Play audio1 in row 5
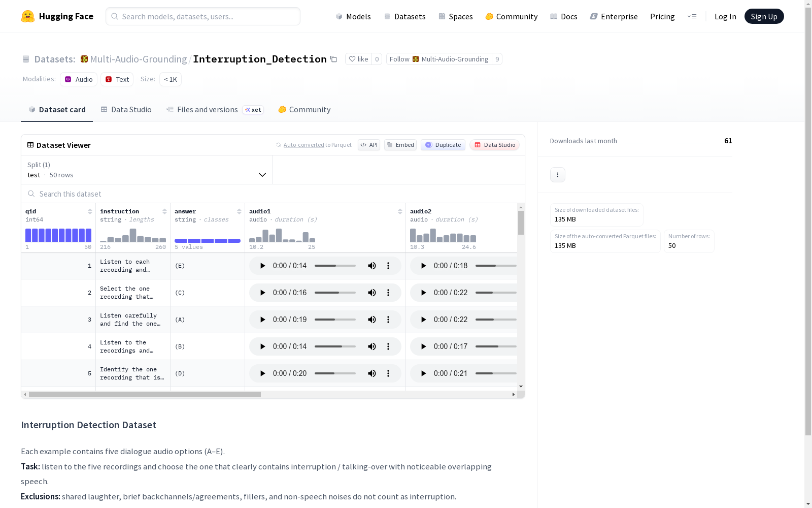 (x=262, y=373)
